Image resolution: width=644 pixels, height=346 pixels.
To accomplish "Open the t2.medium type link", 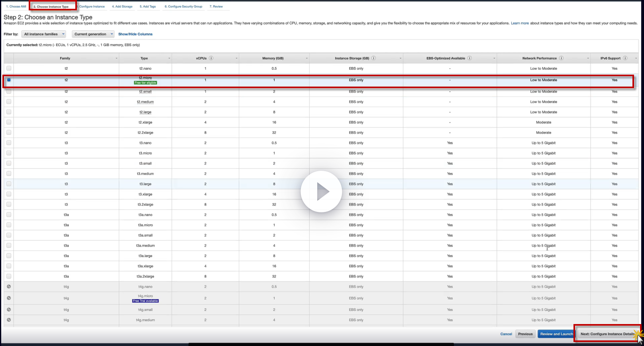I will [x=145, y=102].
